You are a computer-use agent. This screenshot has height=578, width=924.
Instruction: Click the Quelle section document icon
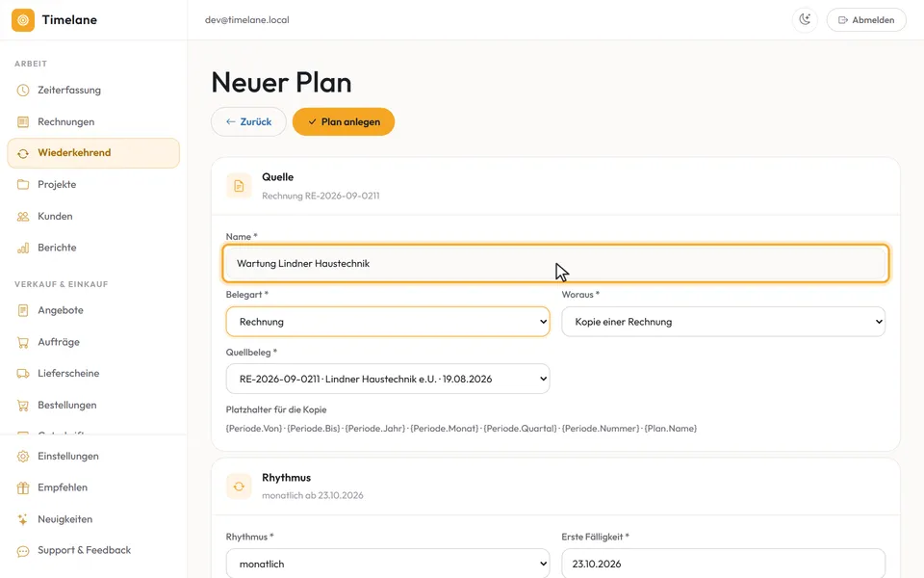pos(239,186)
